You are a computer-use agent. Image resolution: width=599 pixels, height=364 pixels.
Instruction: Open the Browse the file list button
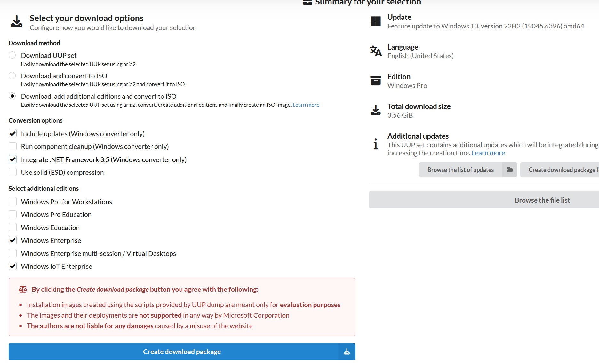(542, 200)
